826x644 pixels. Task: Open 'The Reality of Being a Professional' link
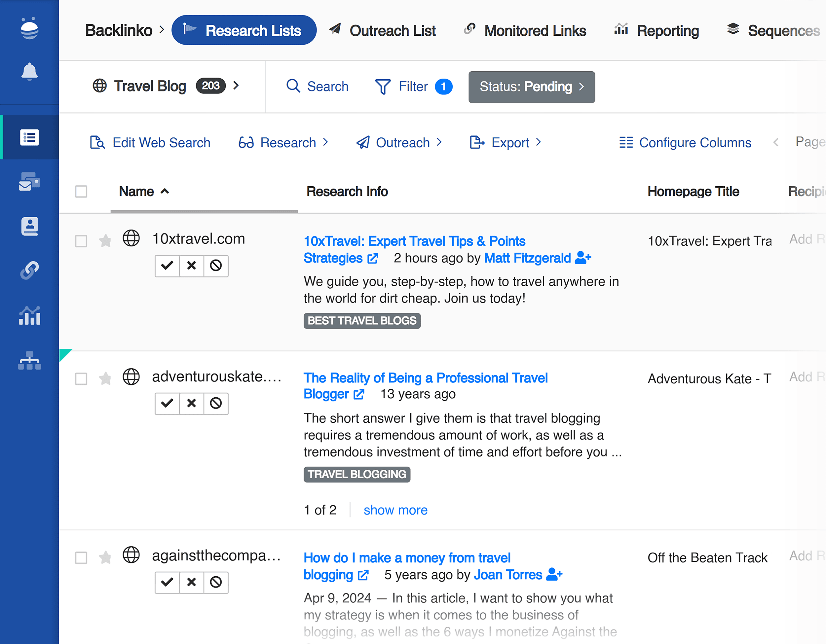426,386
